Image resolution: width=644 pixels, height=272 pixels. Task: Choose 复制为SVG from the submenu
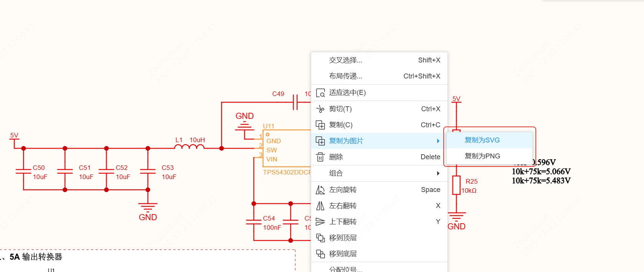(x=482, y=140)
